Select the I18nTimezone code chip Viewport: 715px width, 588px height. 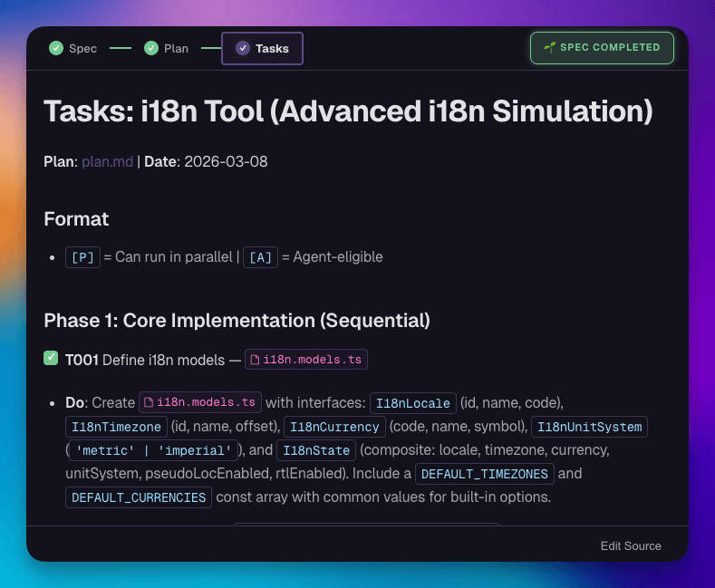(117, 426)
